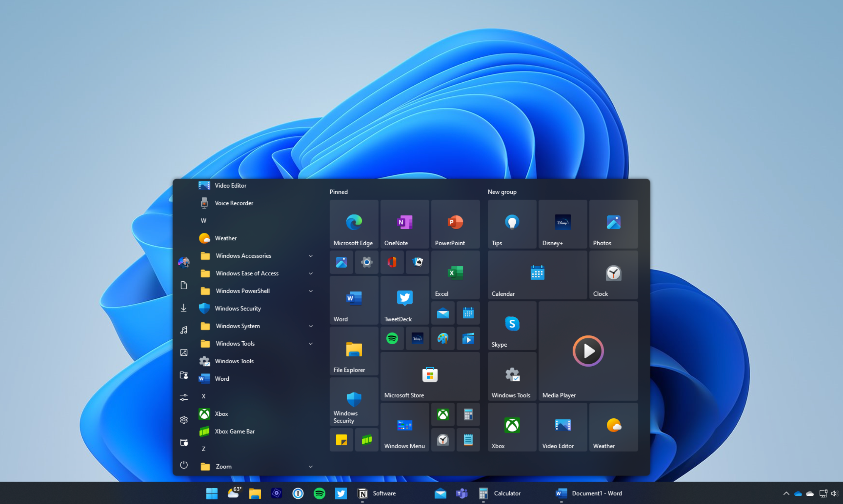This screenshot has height=504, width=843.
Task: Open the PowerPoint tile
Action: pyautogui.click(x=455, y=224)
